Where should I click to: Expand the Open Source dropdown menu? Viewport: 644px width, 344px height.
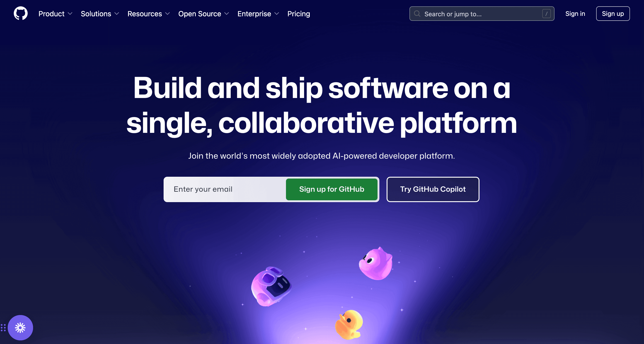click(204, 14)
